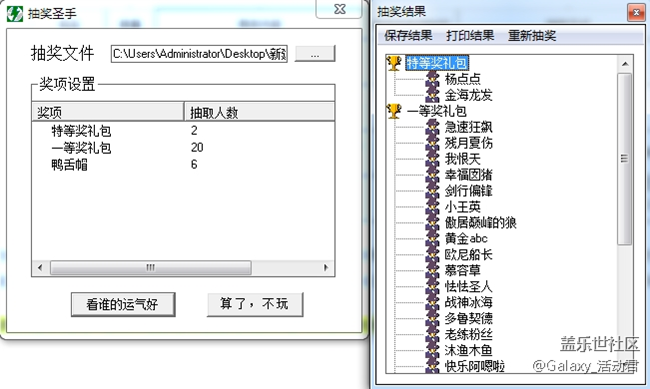
Task: Click the person icon next to 急速狂飙
Action: coord(433,127)
